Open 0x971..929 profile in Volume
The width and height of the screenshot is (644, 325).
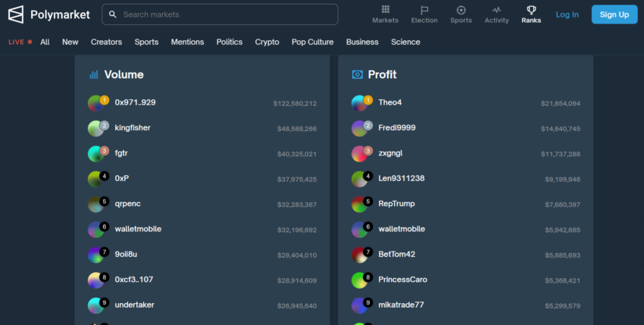pyautogui.click(x=135, y=102)
